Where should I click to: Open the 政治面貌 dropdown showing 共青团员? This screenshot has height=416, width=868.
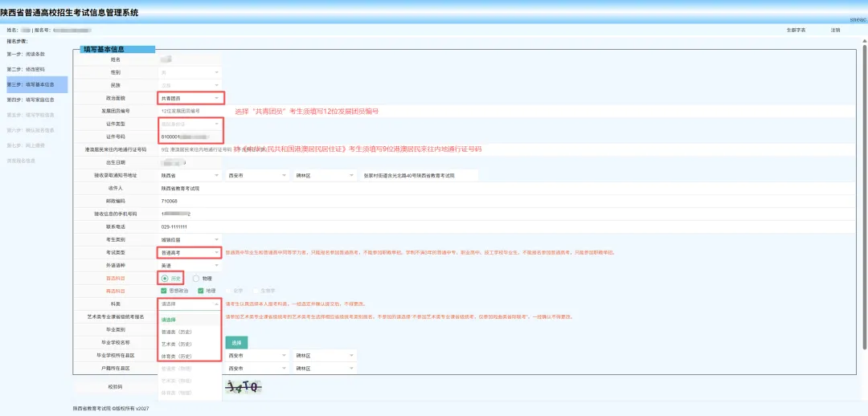click(190, 99)
